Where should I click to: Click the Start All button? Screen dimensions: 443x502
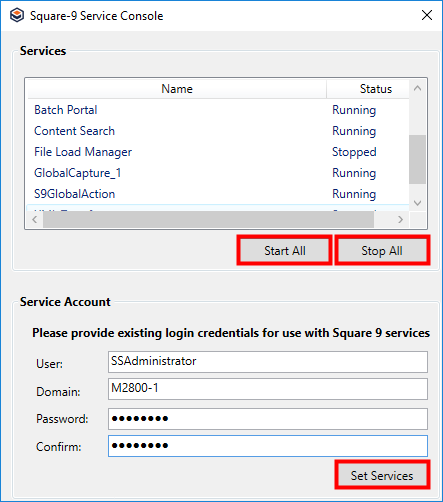285,250
